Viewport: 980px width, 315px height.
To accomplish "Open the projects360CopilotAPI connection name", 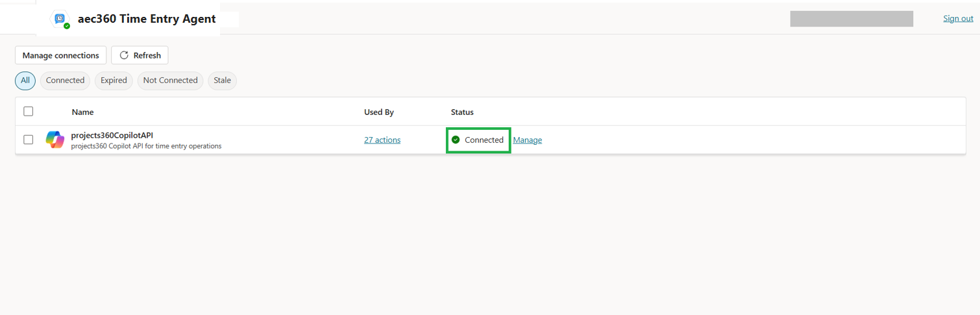I will click(x=112, y=135).
